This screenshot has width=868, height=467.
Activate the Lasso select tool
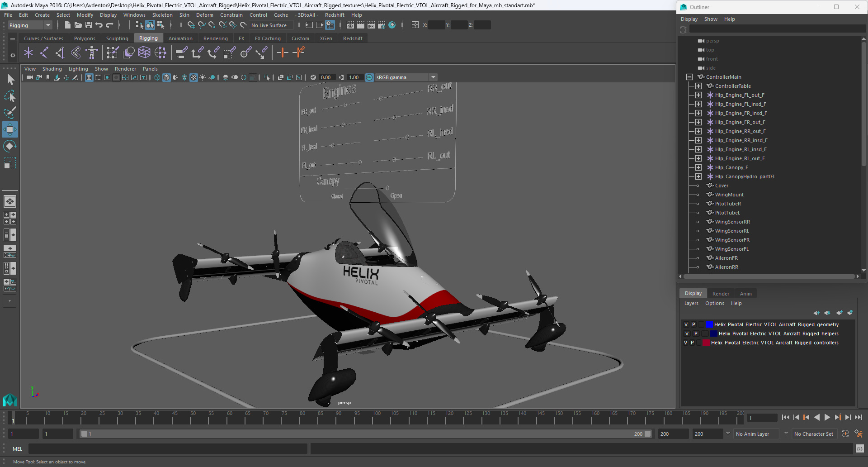[x=10, y=96]
